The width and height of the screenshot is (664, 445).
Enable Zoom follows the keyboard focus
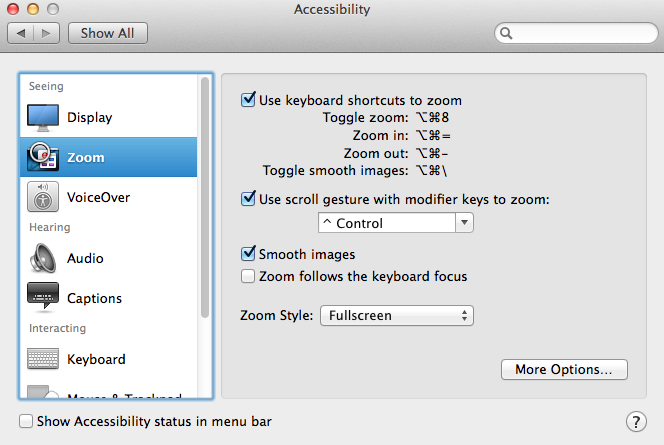(x=248, y=276)
